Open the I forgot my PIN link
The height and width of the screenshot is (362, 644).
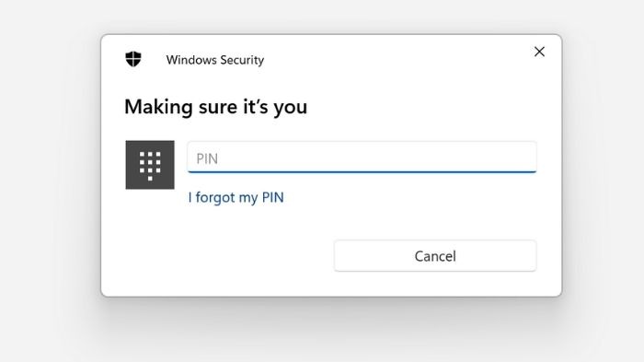coord(236,197)
